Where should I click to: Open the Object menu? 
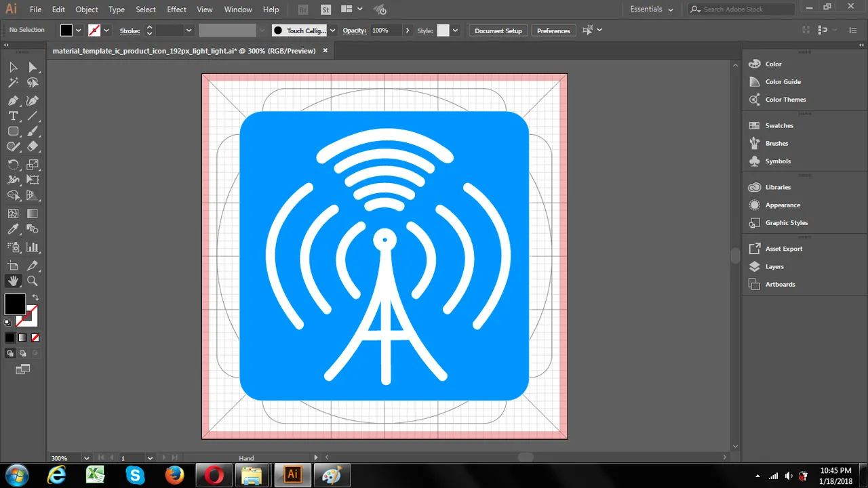coord(87,9)
